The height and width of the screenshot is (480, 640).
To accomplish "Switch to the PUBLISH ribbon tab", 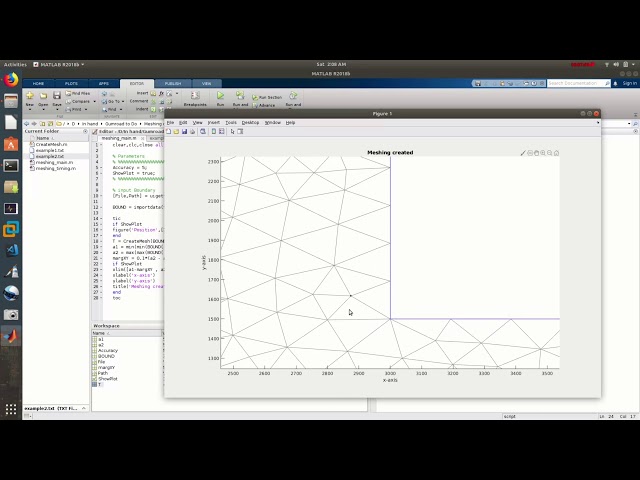I will [173, 83].
